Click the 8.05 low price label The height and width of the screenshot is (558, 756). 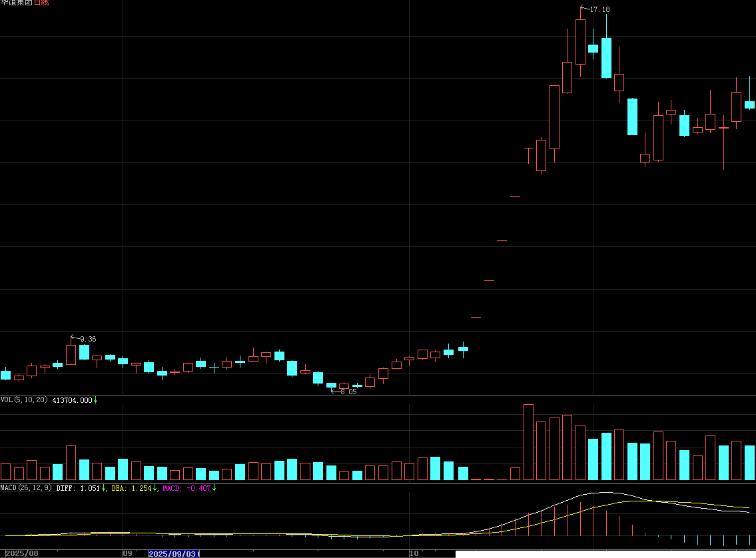348,392
